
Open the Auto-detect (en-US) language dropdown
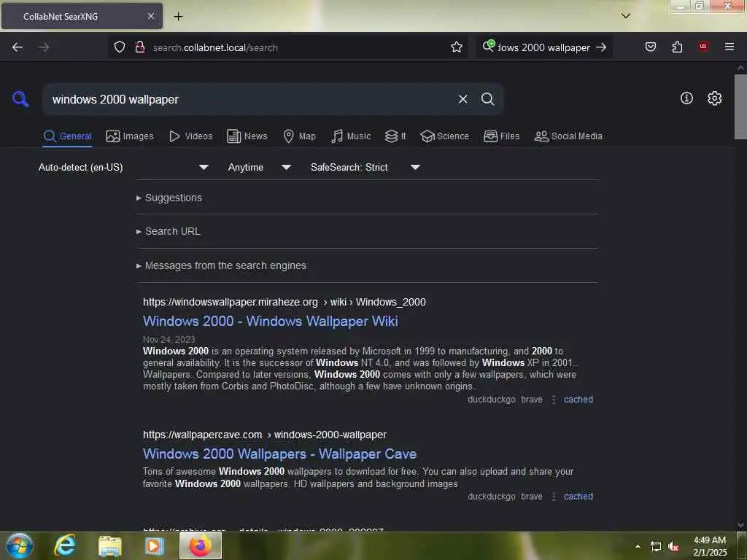pos(123,167)
